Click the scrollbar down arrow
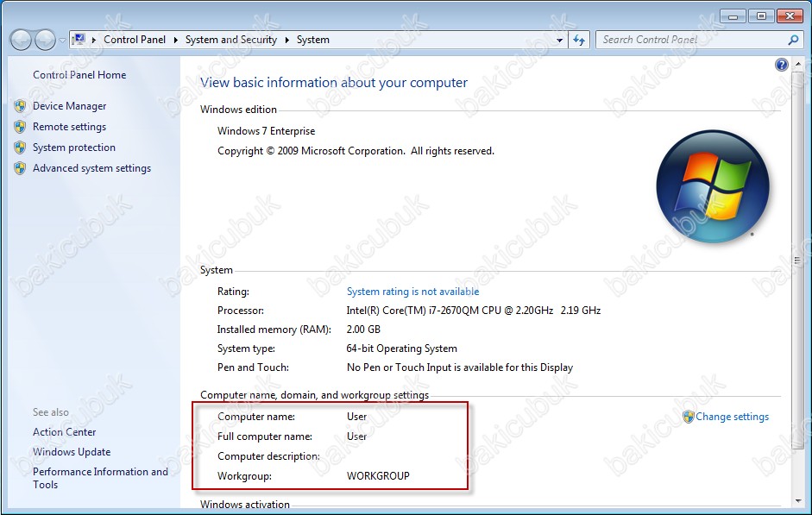This screenshot has height=515, width=812. pyautogui.click(x=798, y=501)
